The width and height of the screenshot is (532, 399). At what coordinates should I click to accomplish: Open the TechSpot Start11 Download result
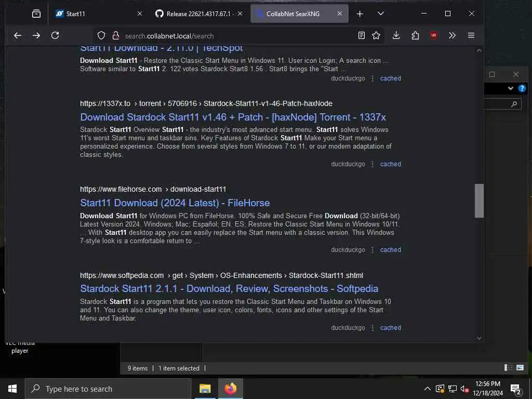(x=161, y=48)
